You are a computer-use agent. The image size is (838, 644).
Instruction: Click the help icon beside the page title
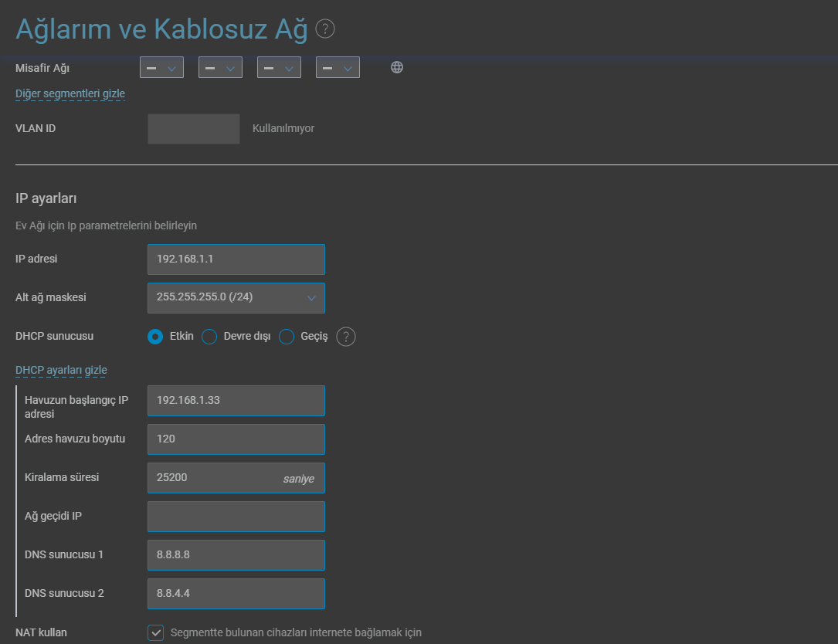pyautogui.click(x=325, y=29)
